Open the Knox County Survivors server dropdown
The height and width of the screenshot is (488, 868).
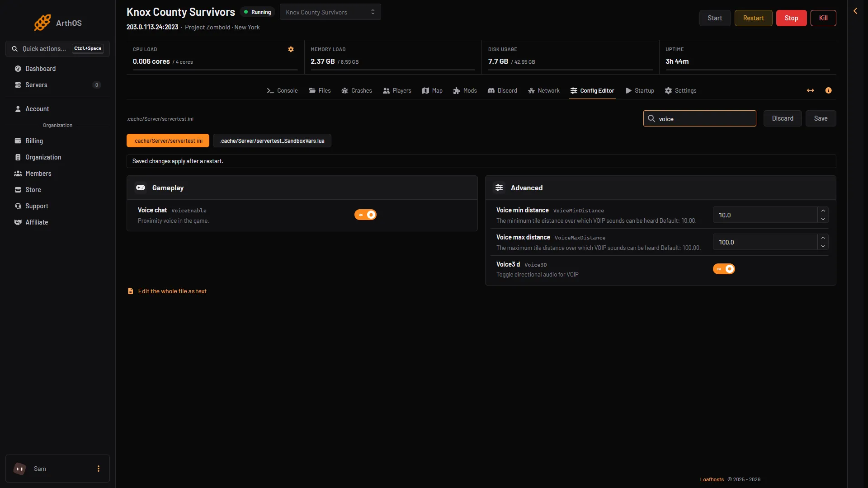click(x=330, y=12)
